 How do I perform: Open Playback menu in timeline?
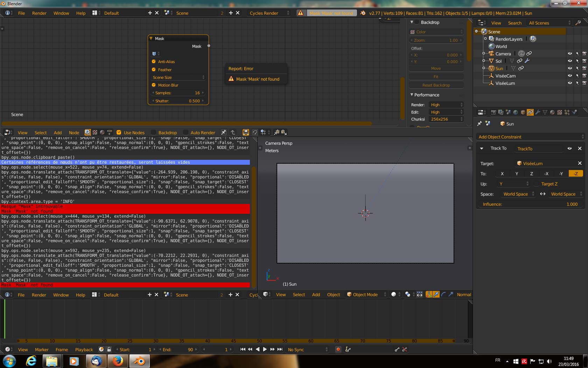coord(84,349)
